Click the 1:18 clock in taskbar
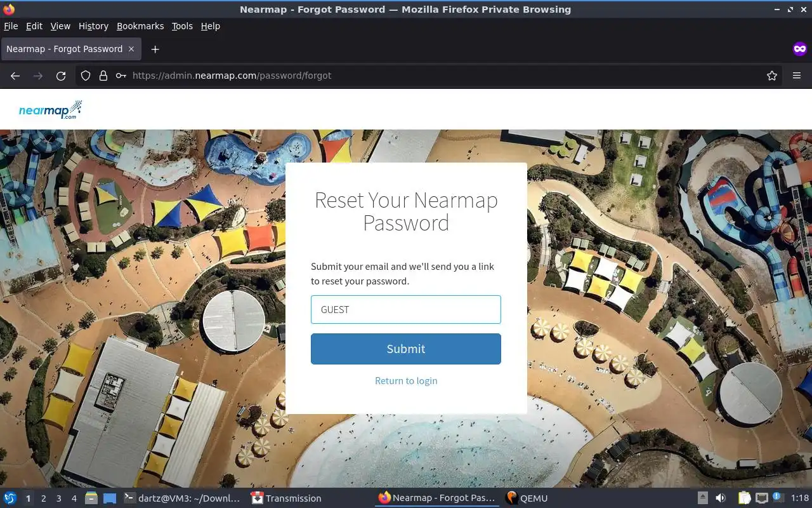This screenshot has width=812, height=508. click(799, 498)
